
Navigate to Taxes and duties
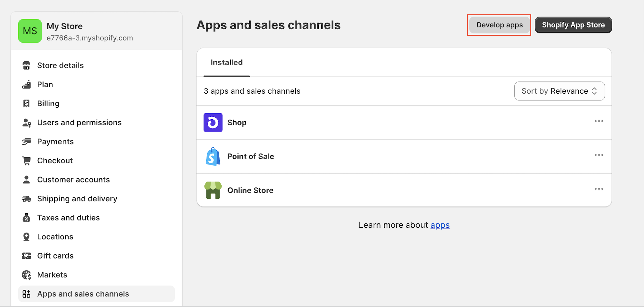68,218
